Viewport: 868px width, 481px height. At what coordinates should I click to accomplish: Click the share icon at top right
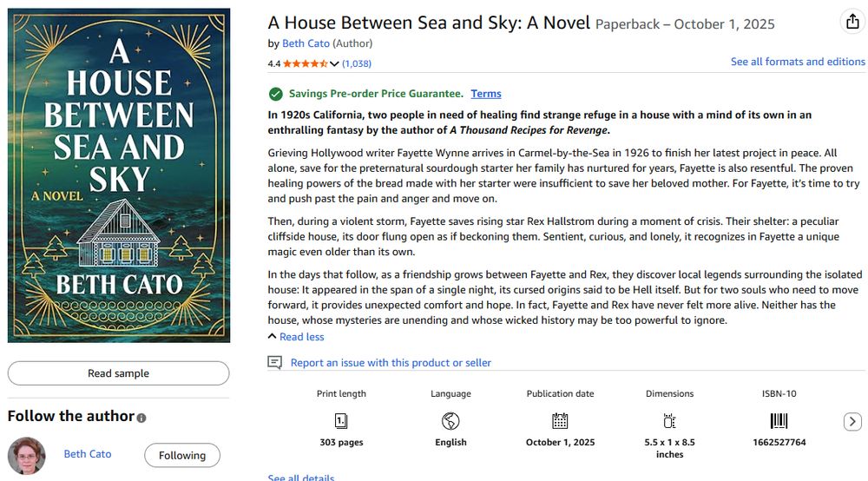click(x=852, y=23)
